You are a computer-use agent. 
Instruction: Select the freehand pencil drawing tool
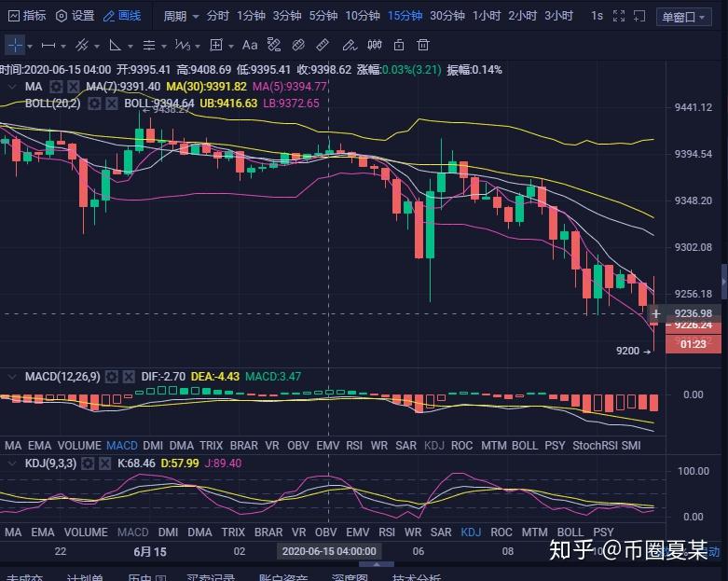coord(350,45)
